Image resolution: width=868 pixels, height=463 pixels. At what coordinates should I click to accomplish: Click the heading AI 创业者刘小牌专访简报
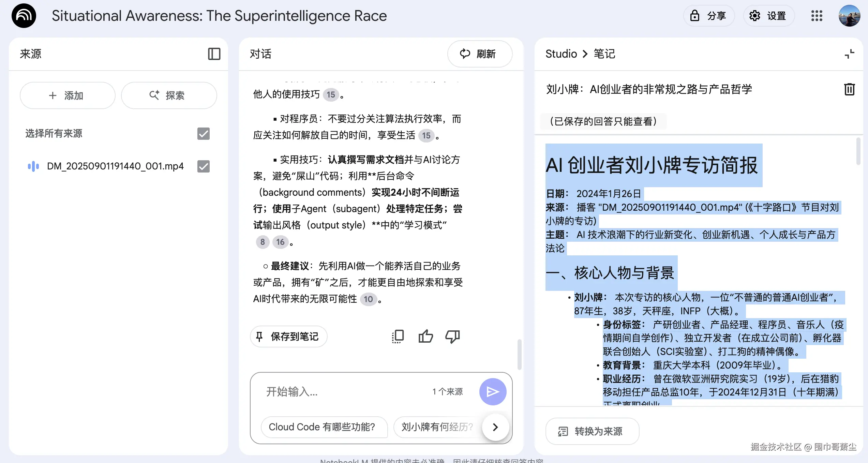point(652,166)
